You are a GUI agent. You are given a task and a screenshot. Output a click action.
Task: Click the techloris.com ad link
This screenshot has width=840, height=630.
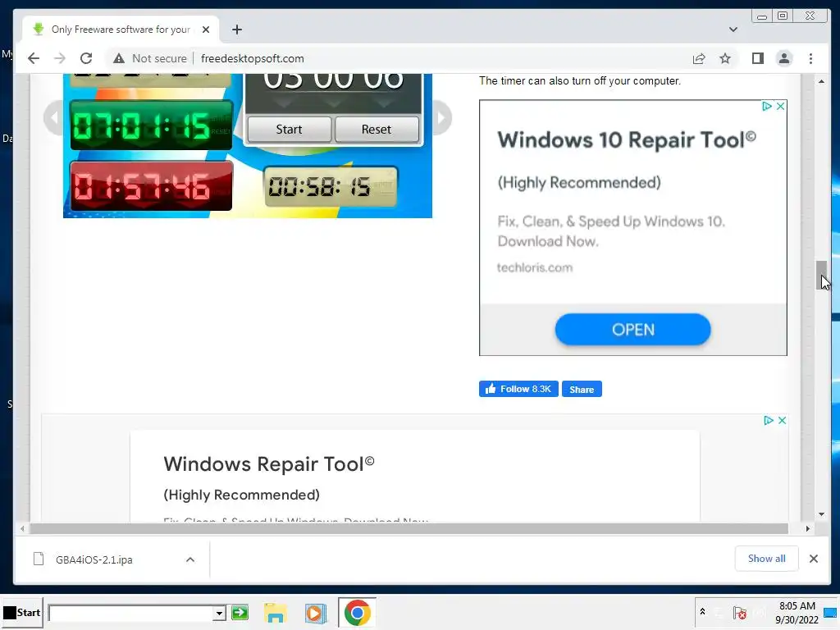point(535,267)
